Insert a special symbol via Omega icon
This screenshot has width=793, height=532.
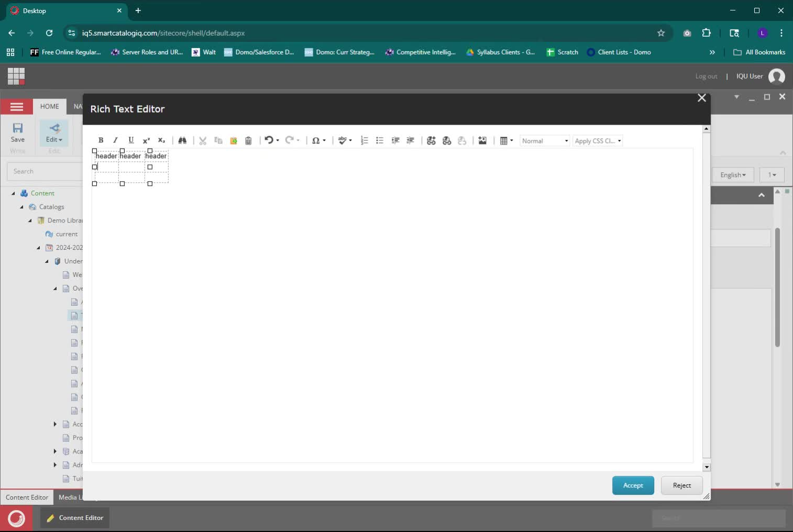316,140
